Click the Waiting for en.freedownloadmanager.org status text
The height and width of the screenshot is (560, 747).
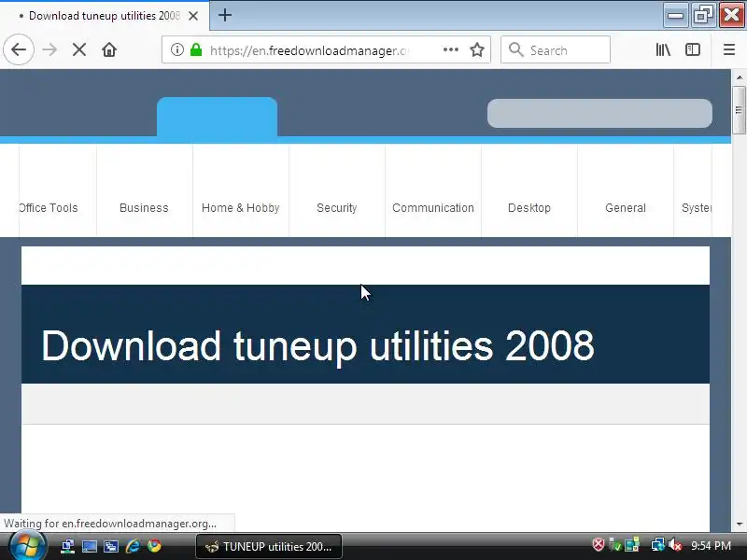(x=110, y=524)
